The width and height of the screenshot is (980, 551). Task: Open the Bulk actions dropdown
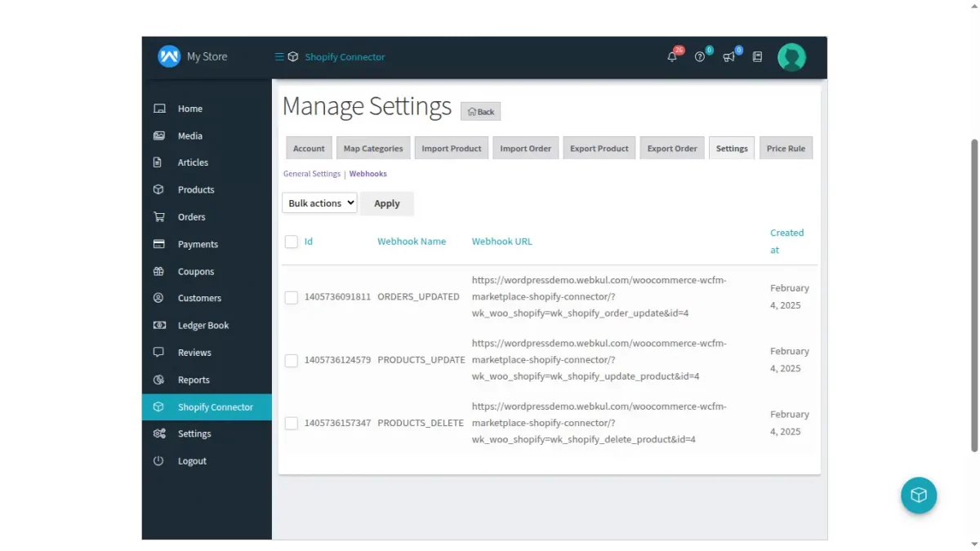click(318, 202)
